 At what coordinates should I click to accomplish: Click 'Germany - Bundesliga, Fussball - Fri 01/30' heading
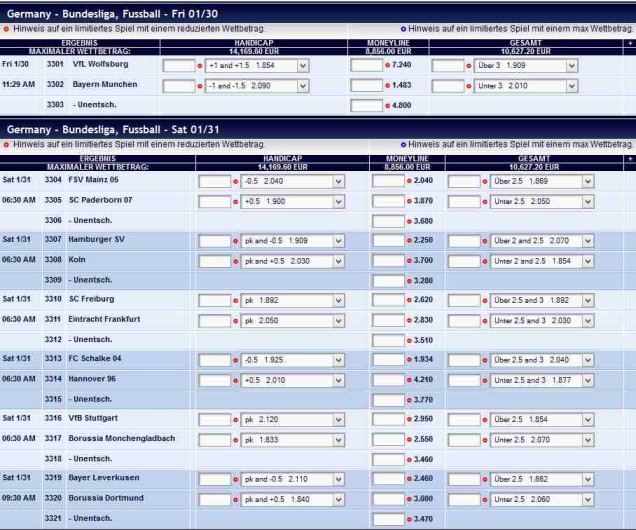(112, 14)
